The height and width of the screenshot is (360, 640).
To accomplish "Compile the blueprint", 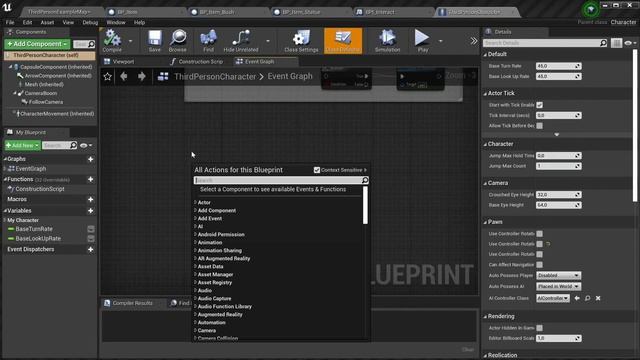I will pyautogui.click(x=112, y=40).
